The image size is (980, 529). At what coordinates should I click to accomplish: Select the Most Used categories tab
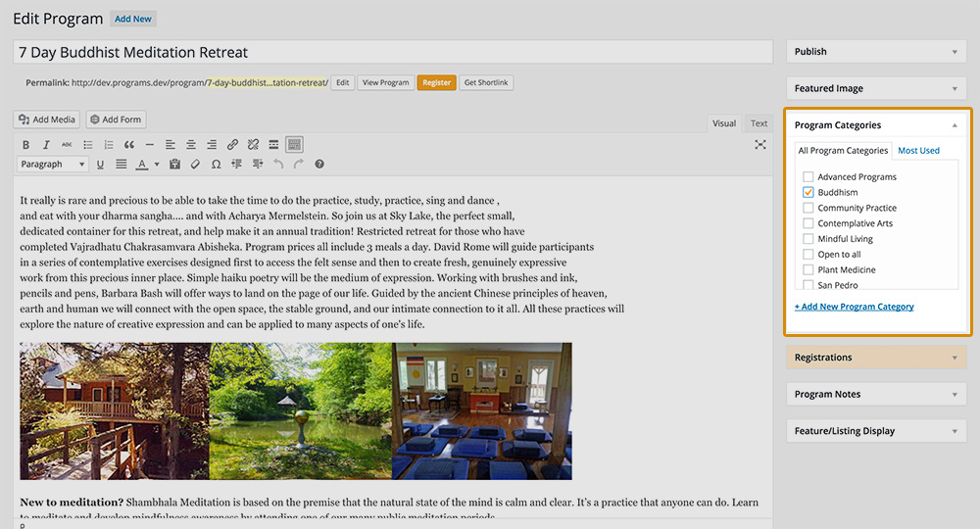point(918,151)
